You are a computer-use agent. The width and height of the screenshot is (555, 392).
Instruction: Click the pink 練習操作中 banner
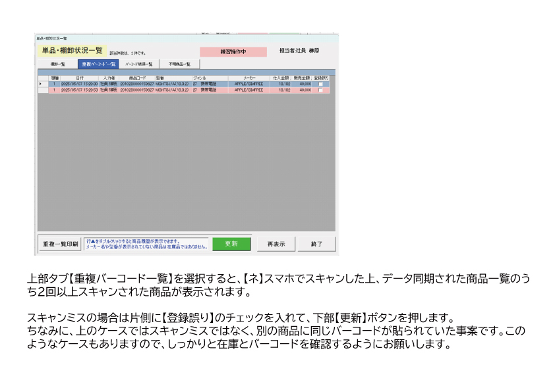point(233,51)
